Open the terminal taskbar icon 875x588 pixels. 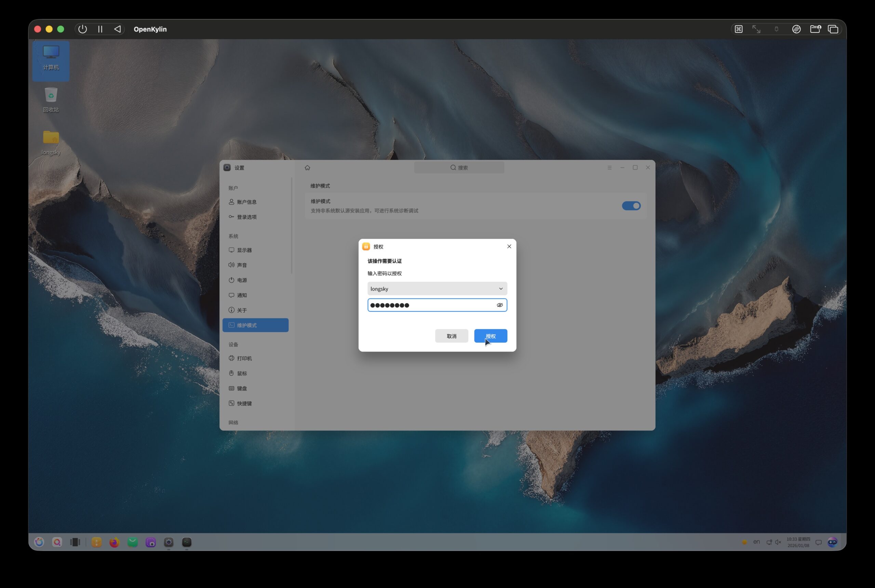coord(187,542)
